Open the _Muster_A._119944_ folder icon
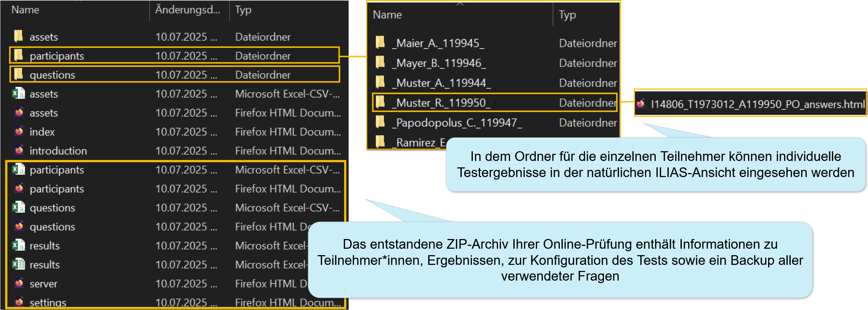This screenshot has width=868, height=310. [380, 82]
